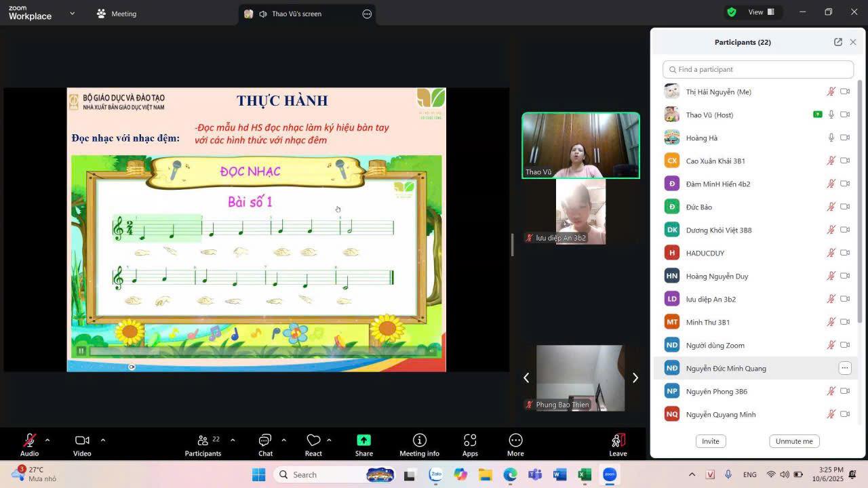Toggle the Video camera on
868x488 pixels.
pos(82,441)
